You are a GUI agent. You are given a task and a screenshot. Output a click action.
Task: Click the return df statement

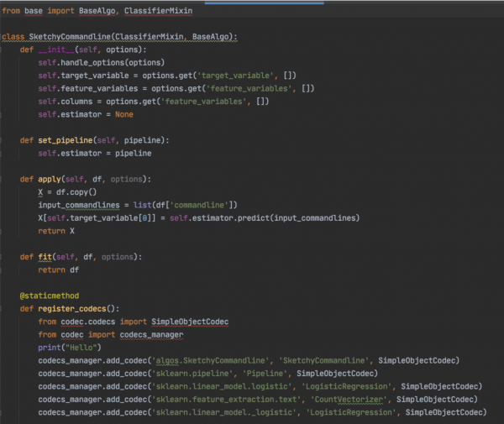pyautogui.click(x=59, y=270)
